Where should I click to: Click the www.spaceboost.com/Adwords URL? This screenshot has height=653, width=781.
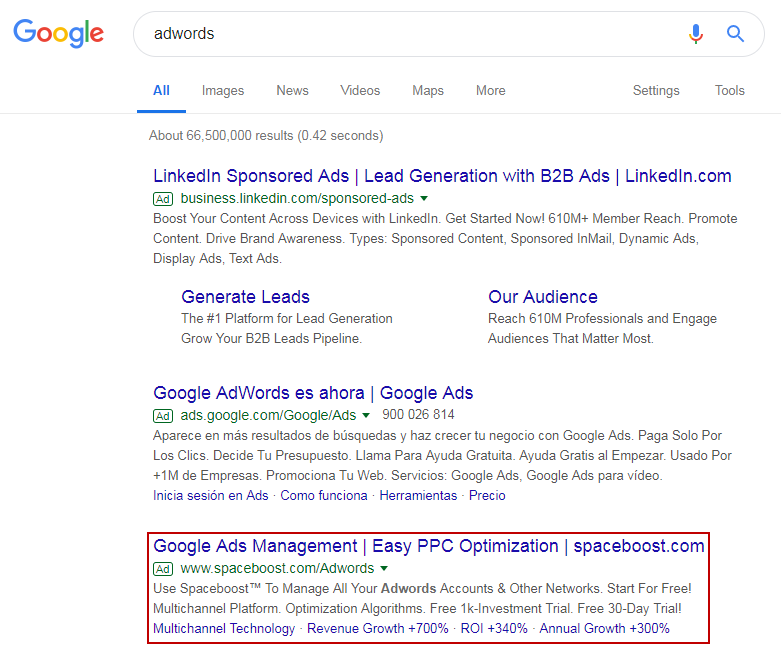(x=277, y=568)
